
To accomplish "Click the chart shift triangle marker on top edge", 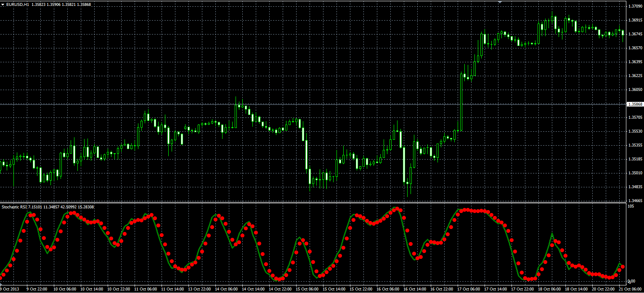I will 499,2.
